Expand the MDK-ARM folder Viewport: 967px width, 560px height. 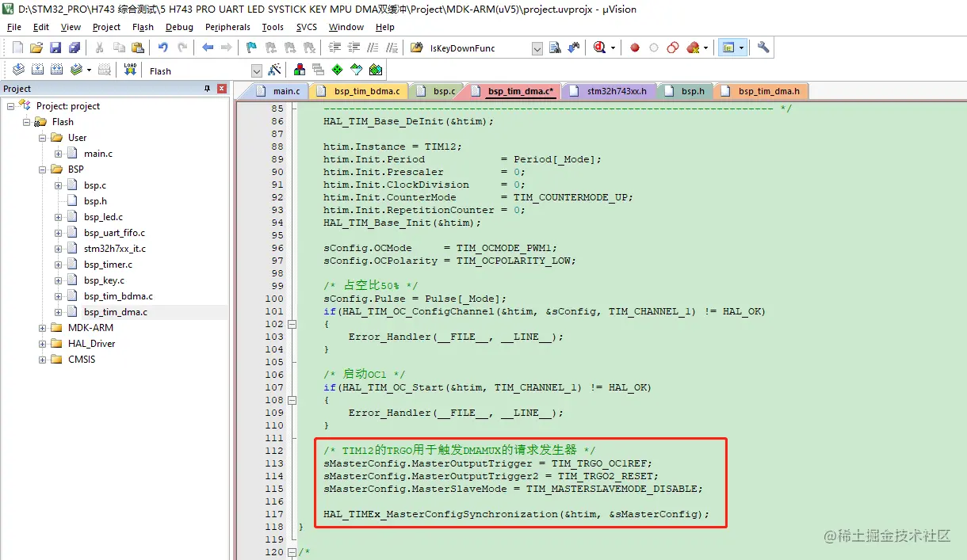pyautogui.click(x=43, y=328)
